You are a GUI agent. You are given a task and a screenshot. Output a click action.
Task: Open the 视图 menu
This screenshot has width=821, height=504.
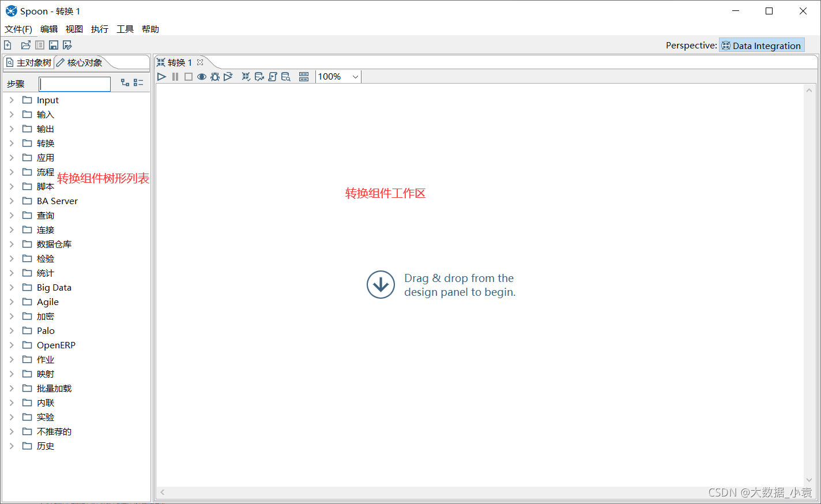tap(74, 29)
